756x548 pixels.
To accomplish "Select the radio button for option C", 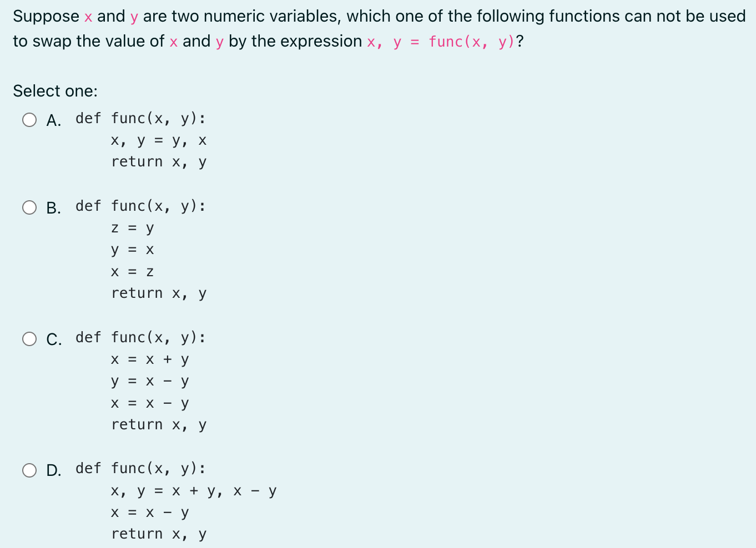I will [x=30, y=338].
